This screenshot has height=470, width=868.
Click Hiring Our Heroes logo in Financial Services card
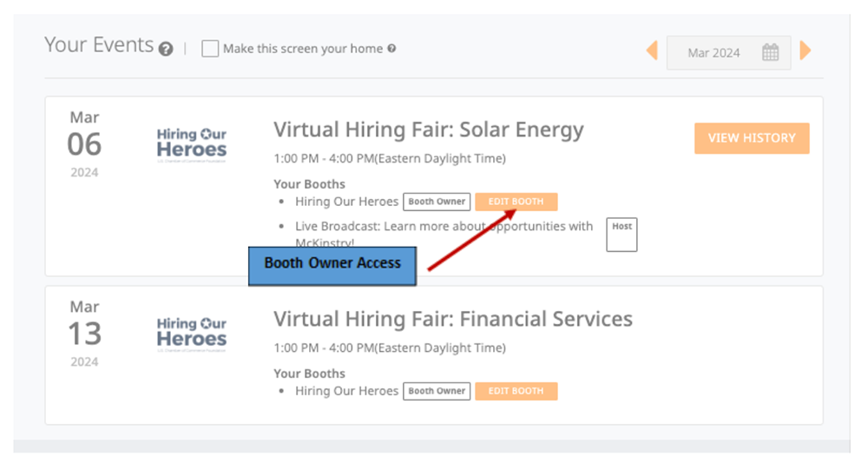click(192, 334)
